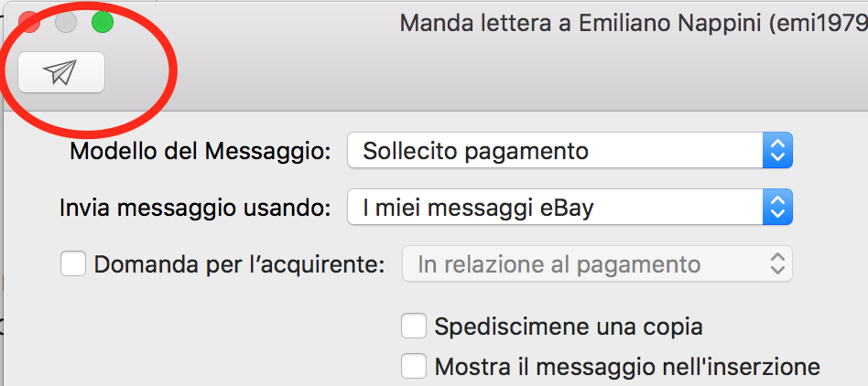Viewport: 868px width, 386px height.
Task: Tick Mostra il messaggio nell'inserzione checkbox
Action: (414, 366)
